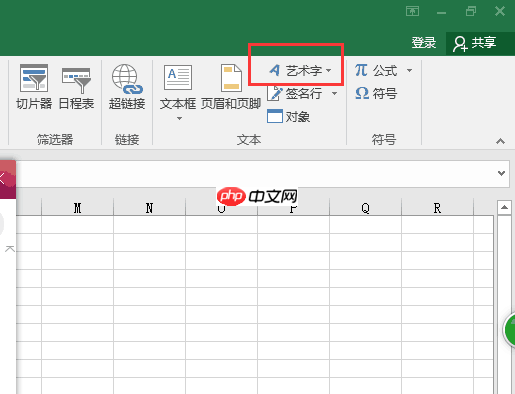Insert an Object (对象)
Image resolution: width=515 pixels, height=394 pixels.
tap(289, 117)
